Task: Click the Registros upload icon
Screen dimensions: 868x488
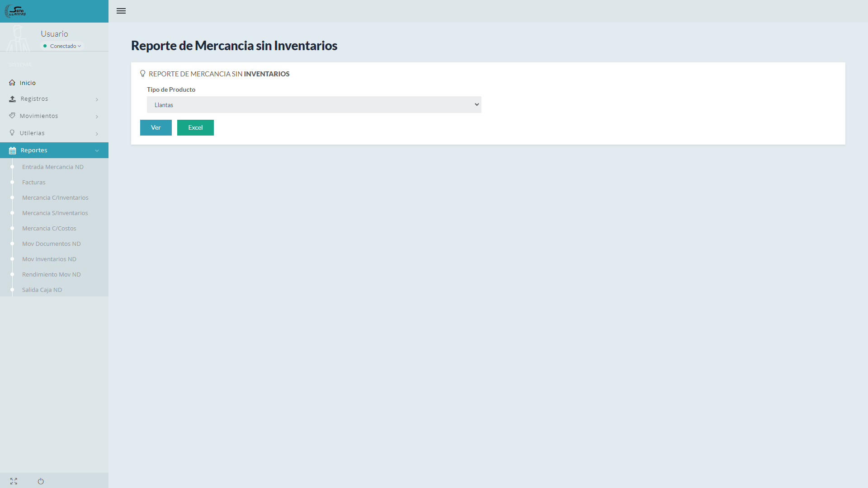Action: tap(12, 99)
